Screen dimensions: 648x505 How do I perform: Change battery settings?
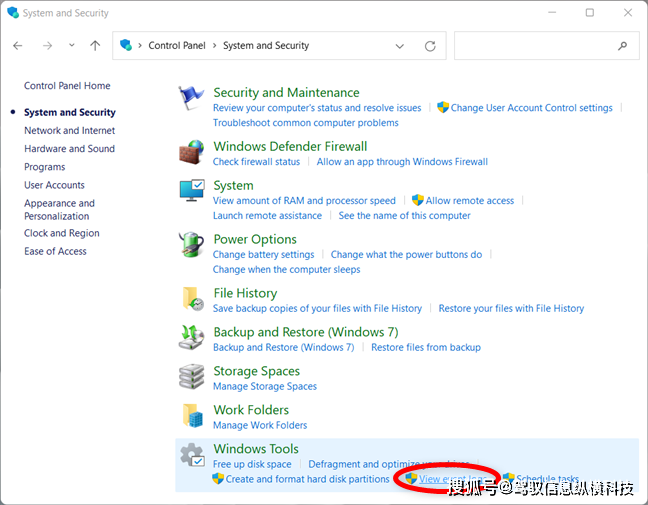click(x=264, y=255)
